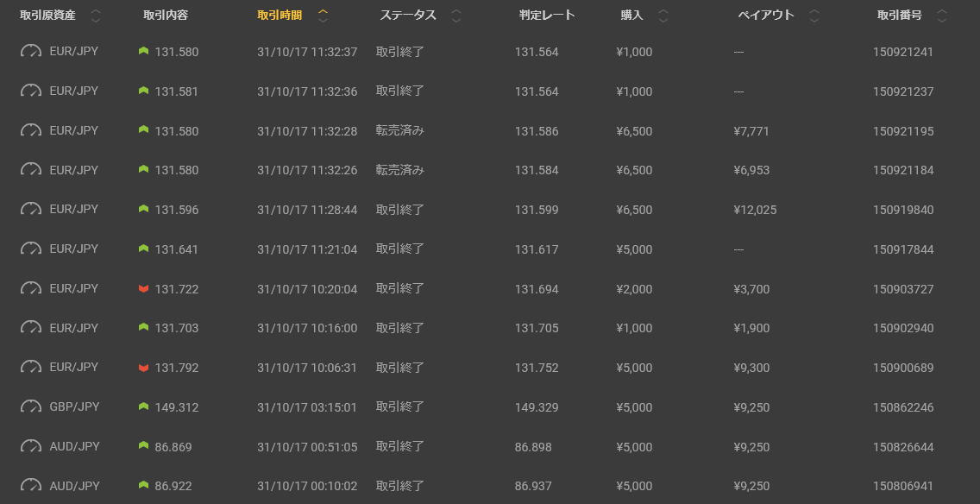Click the gauge icon in the GBP/JPY row
The image size is (980, 504).
pyautogui.click(x=31, y=406)
